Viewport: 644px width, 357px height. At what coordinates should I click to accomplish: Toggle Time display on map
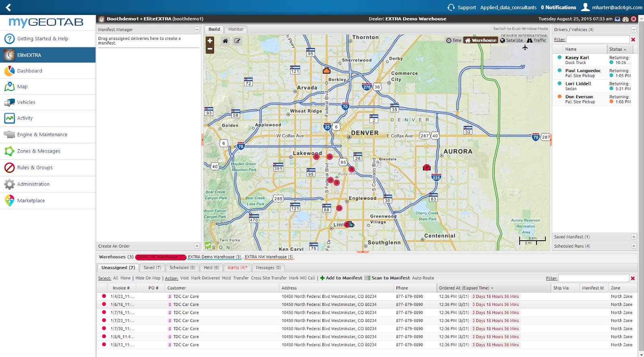click(454, 40)
